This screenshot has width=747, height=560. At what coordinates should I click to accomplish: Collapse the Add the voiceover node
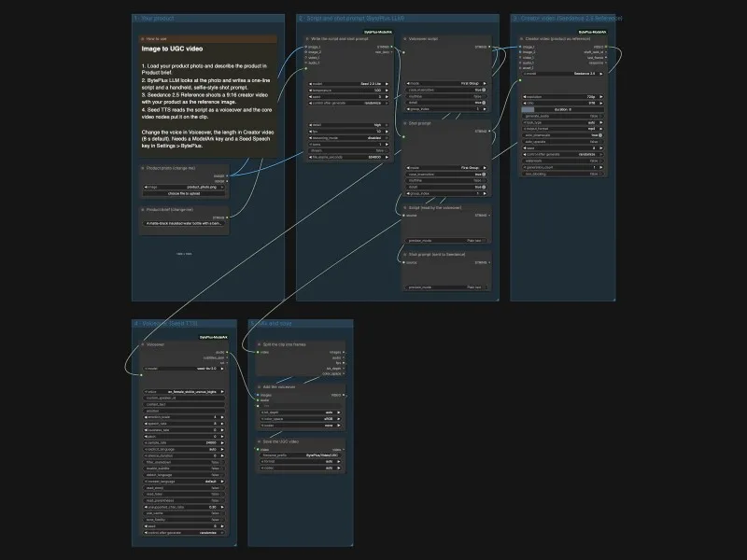[260, 387]
